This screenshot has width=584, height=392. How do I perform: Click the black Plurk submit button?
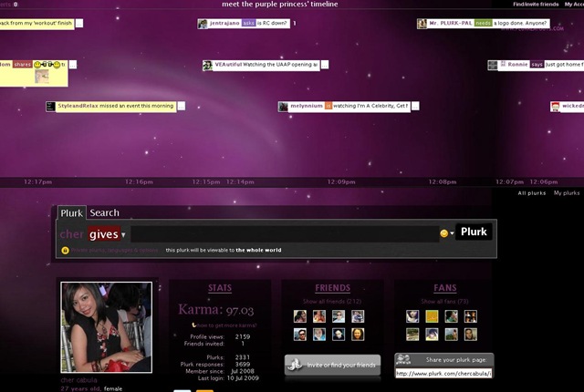click(x=474, y=232)
